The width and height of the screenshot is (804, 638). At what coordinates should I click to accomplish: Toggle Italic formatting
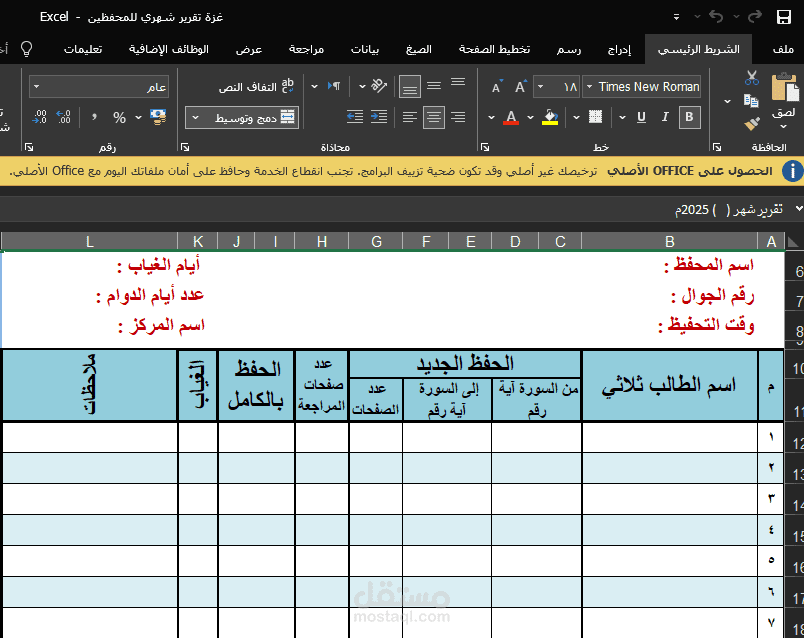tap(664, 117)
